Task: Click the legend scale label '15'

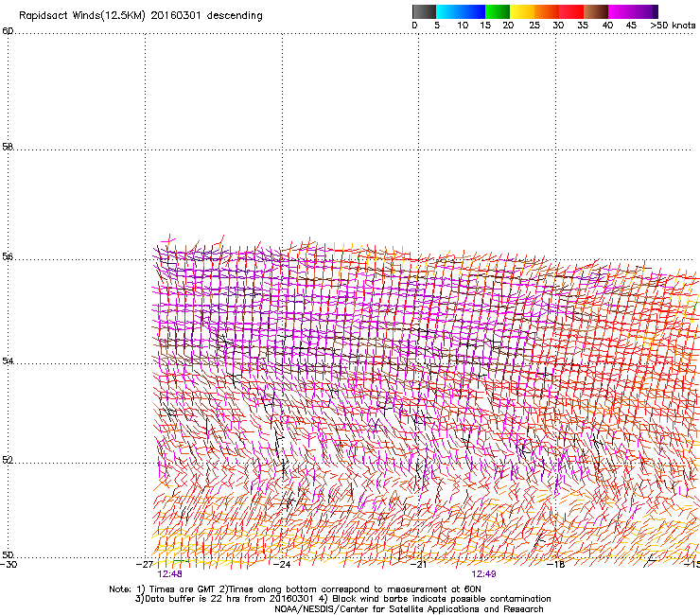Action: [485, 26]
